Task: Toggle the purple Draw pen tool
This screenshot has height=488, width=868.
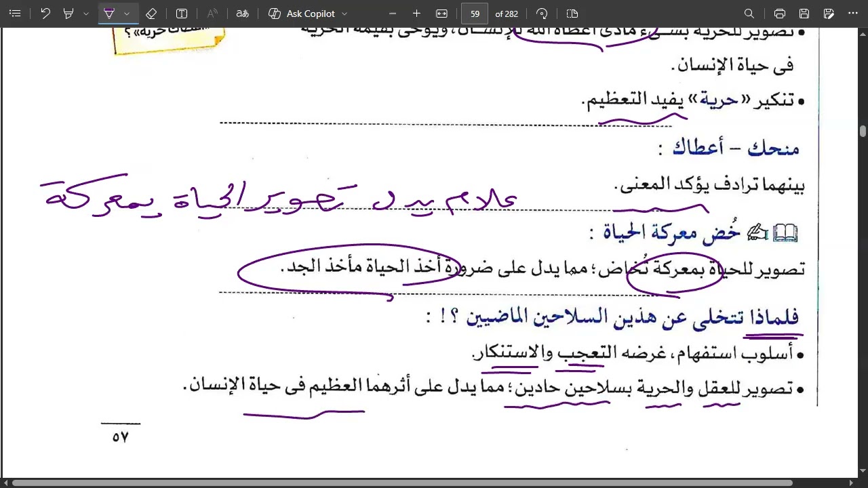Action: 109,14
